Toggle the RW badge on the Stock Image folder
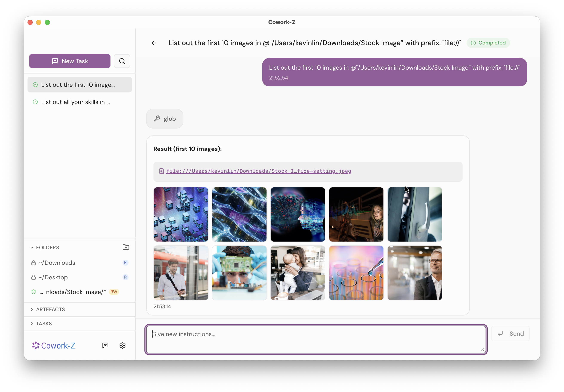This screenshot has height=392, width=564. [114, 292]
